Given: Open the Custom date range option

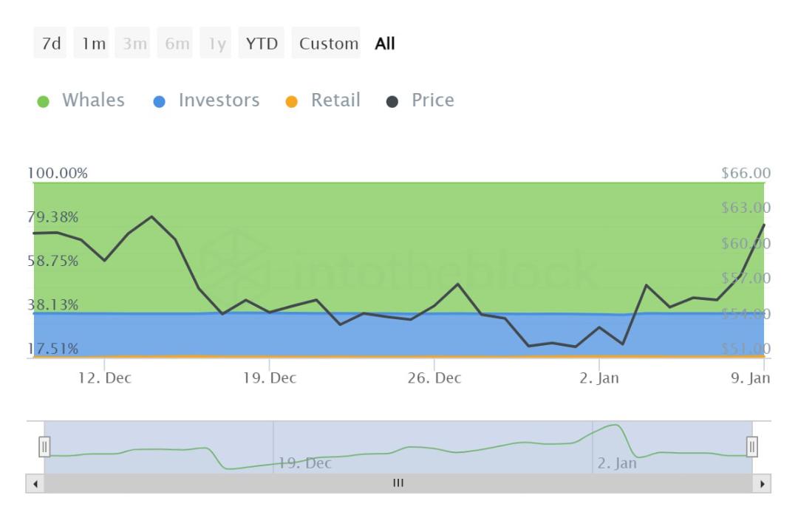Looking at the screenshot, I should [328, 44].
